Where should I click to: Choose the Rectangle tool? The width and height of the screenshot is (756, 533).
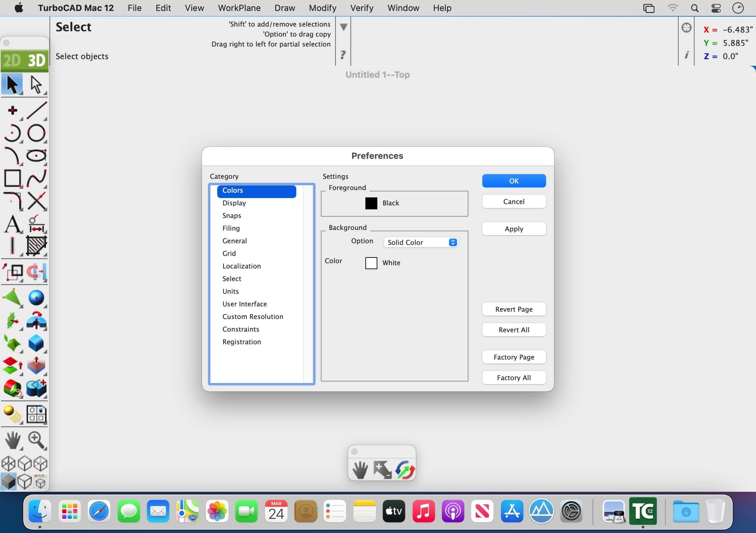pos(12,178)
